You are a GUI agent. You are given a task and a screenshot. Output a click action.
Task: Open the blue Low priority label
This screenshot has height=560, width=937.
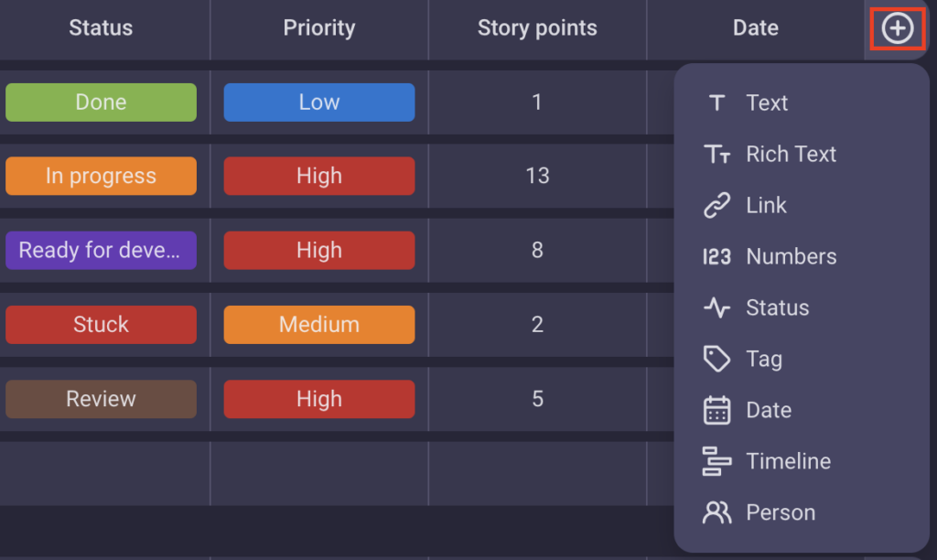[x=319, y=102]
